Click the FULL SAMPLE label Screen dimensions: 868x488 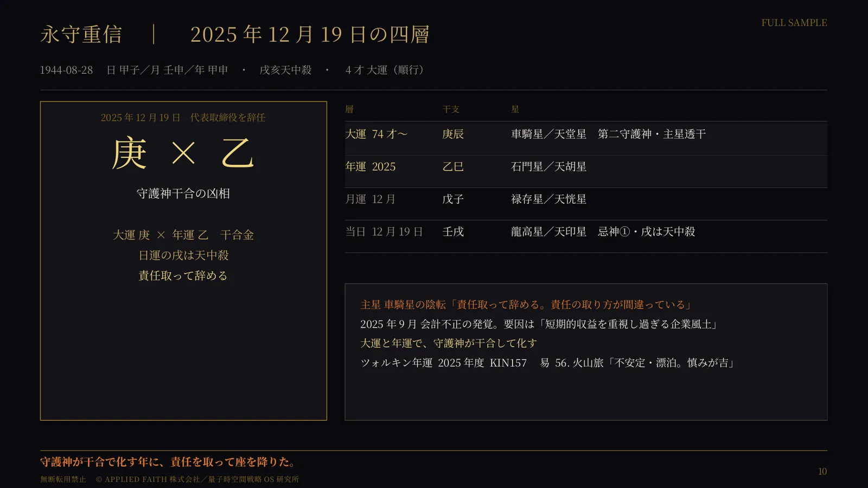coord(794,23)
